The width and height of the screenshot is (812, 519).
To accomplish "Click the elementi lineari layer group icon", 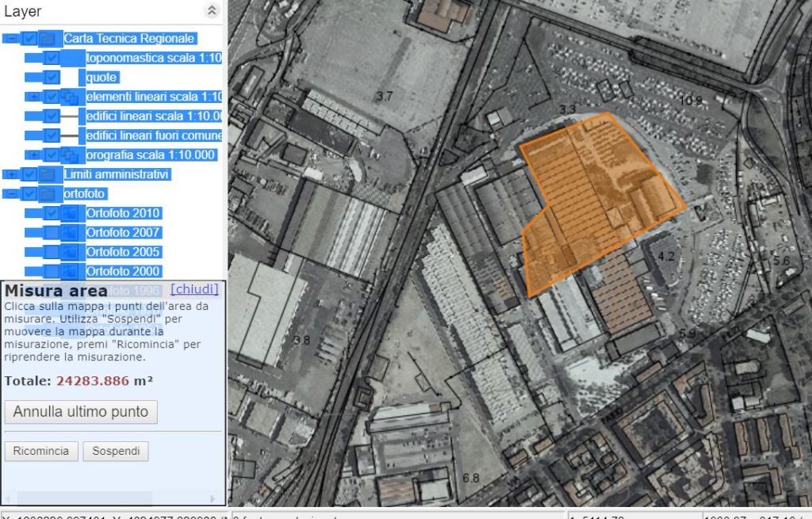I will click(x=70, y=97).
